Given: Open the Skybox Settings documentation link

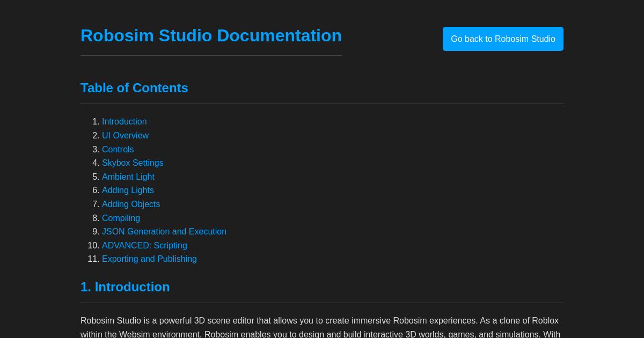Looking at the screenshot, I should click(133, 163).
